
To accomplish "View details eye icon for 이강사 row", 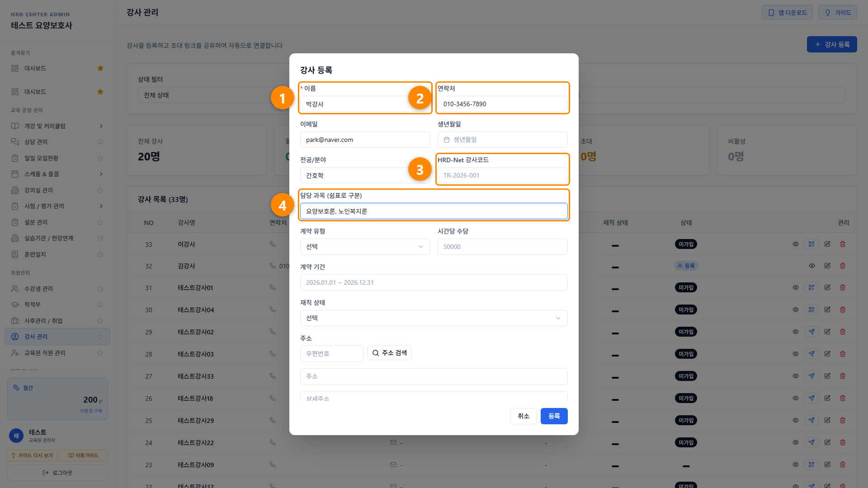I will [x=796, y=244].
